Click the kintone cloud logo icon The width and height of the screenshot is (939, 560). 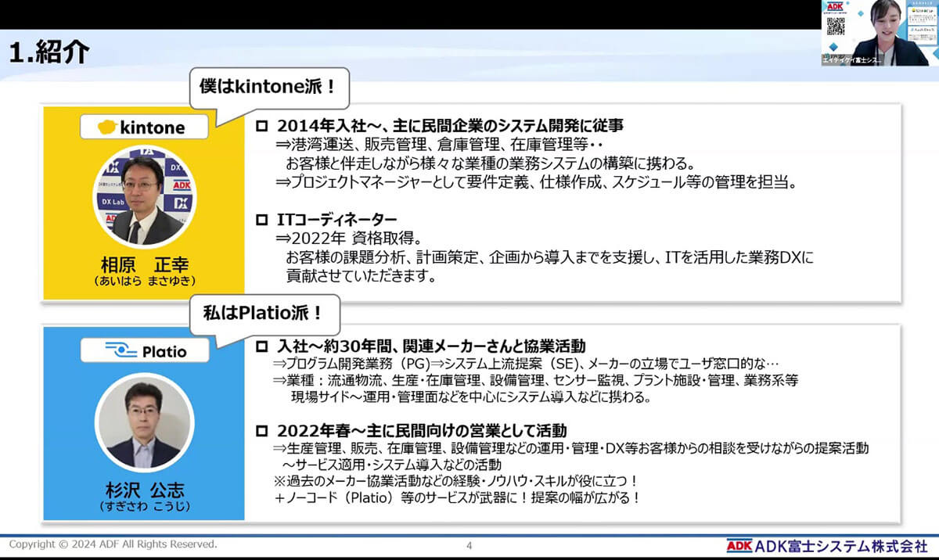[x=106, y=127]
